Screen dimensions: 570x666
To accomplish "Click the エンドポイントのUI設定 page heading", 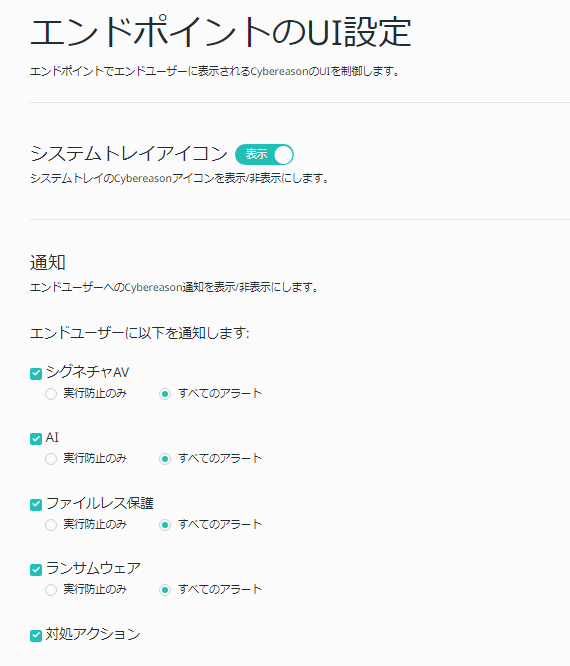I will tap(221, 32).
